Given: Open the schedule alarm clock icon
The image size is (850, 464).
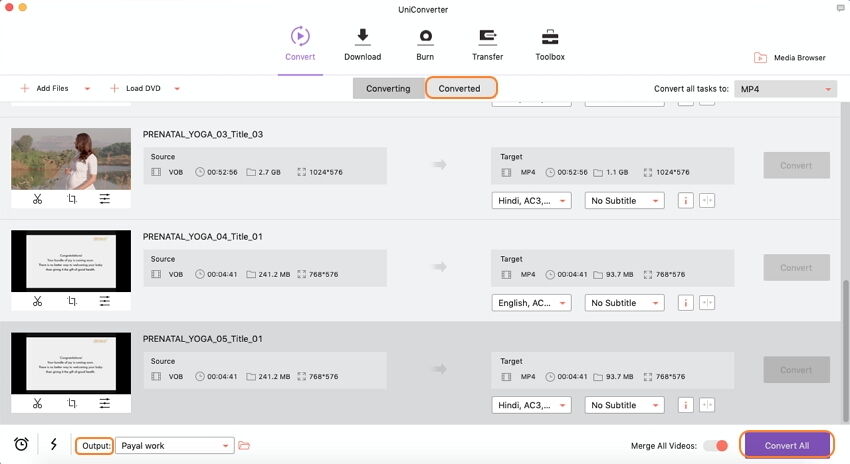Looking at the screenshot, I should (21, 444).
